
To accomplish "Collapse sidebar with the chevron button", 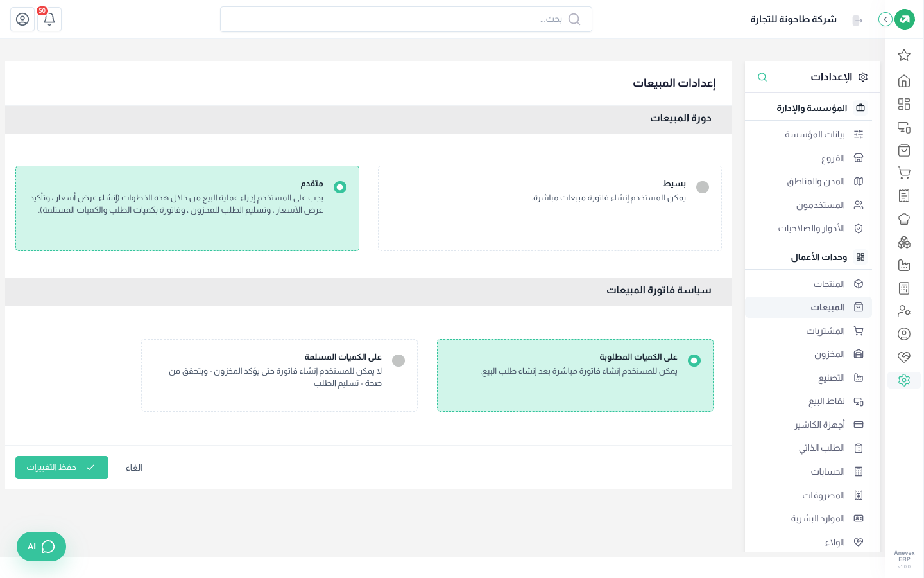I will pyautogui.click(x=886, y=19).
